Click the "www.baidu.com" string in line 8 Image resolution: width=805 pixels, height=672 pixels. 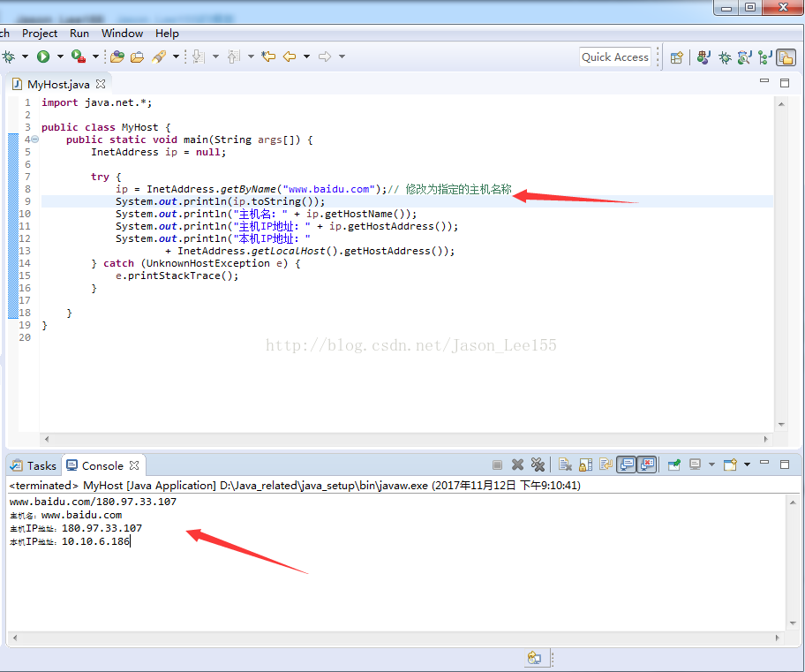coord(329,189)
